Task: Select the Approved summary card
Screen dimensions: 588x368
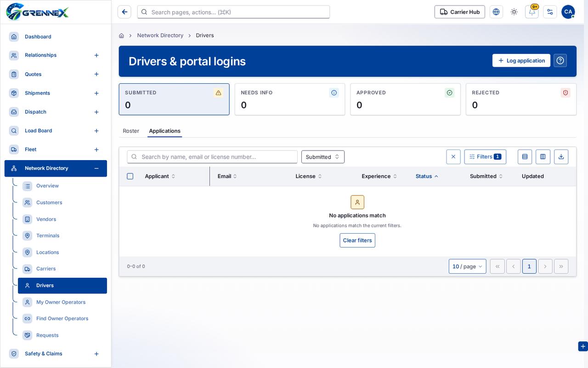Action: pyautogui.click(x=405, y=99)
